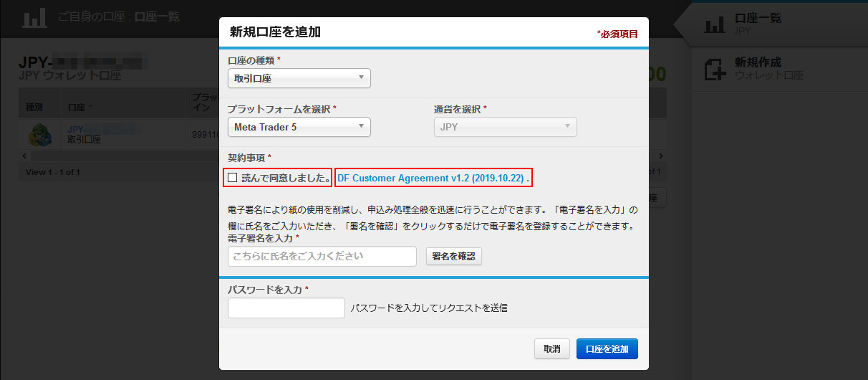The image size is (868, 380).
Task: Click the MetaTrader icon in the account row
Action: point(39,134)
